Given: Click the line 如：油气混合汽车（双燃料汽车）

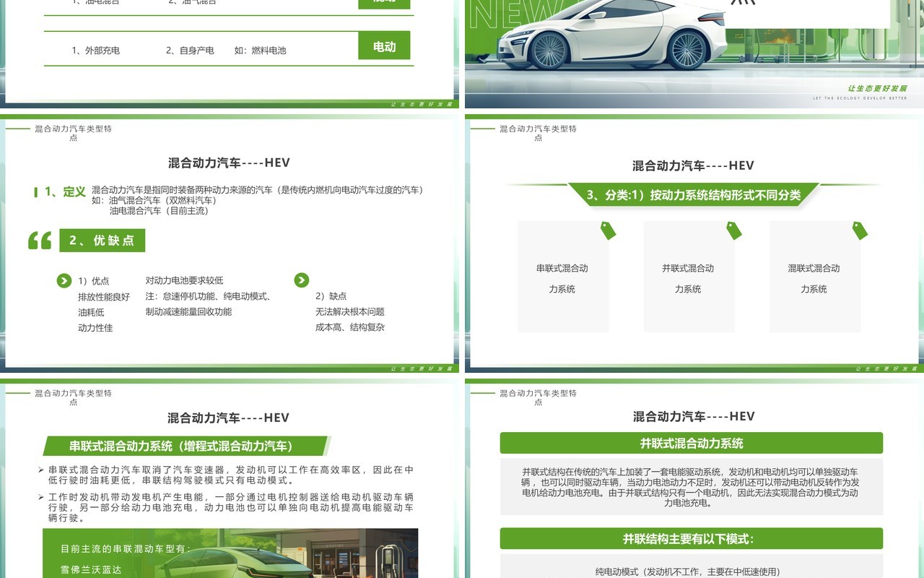Looking at the screenshot, I should click(x=154, y=200).
